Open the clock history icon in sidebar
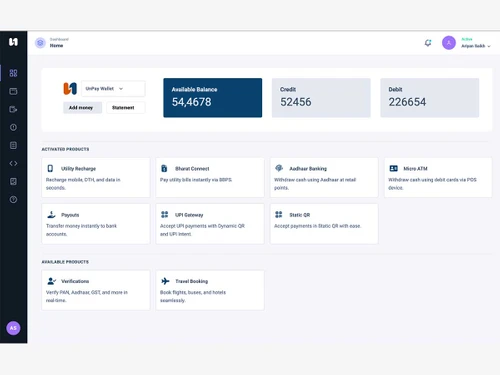This screenshot has height=375, width=500. pyautogui.click(x=13, y=127)
